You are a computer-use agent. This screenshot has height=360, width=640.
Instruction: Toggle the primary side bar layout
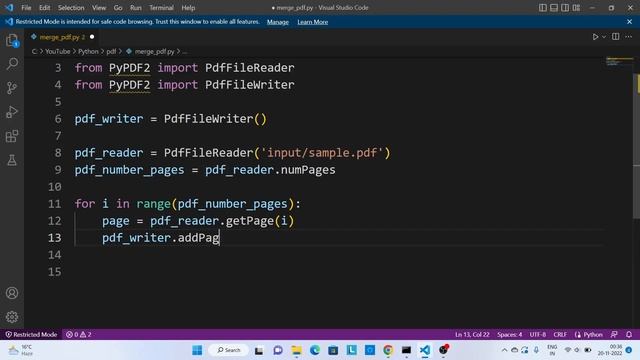click(x=542, y=8)
